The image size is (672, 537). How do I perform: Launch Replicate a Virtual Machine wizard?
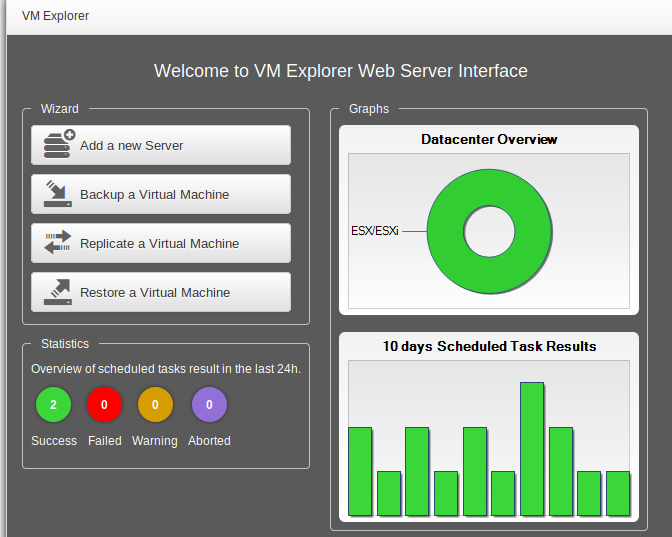tap(161, 243)
